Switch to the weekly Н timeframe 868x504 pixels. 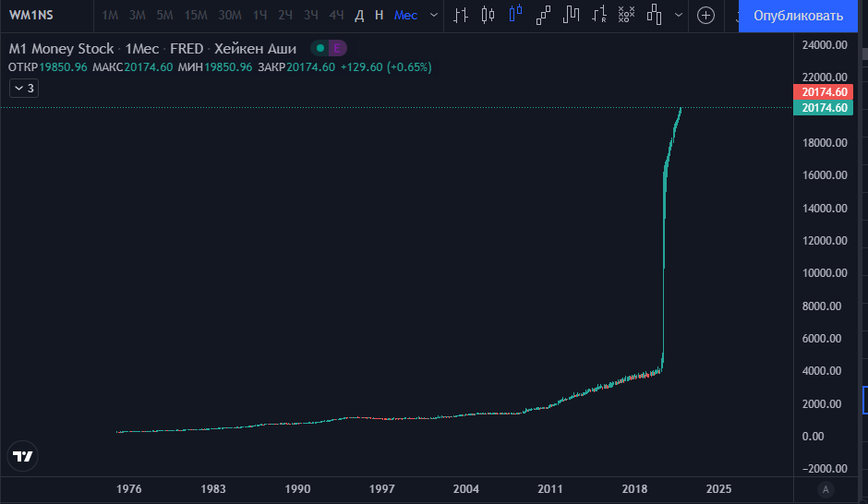point(380,16)
